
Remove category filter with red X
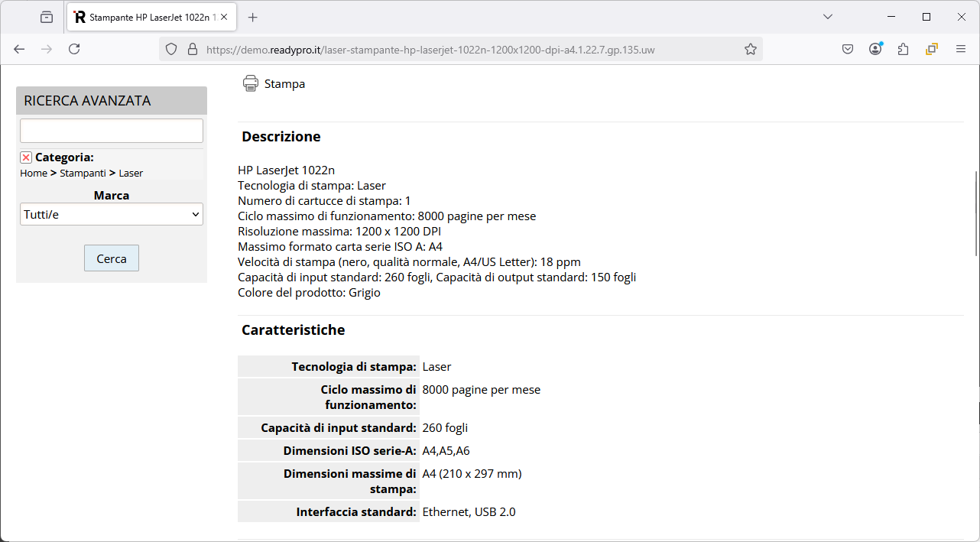(26, 157)
